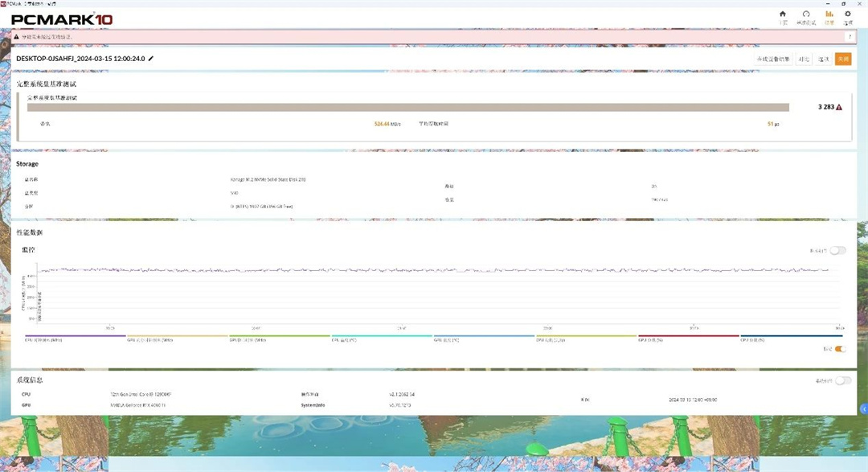Click the red warning triangle beside score 3 283
868x472 pixels.
coord(839,108)
